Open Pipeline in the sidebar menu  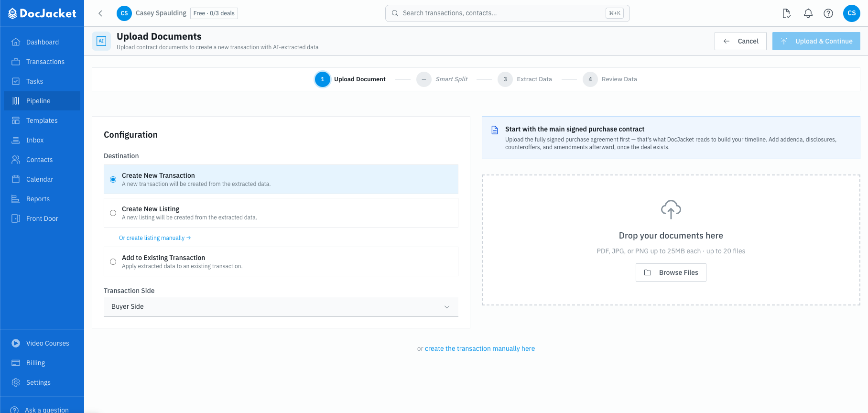click(x=42, y=101)
